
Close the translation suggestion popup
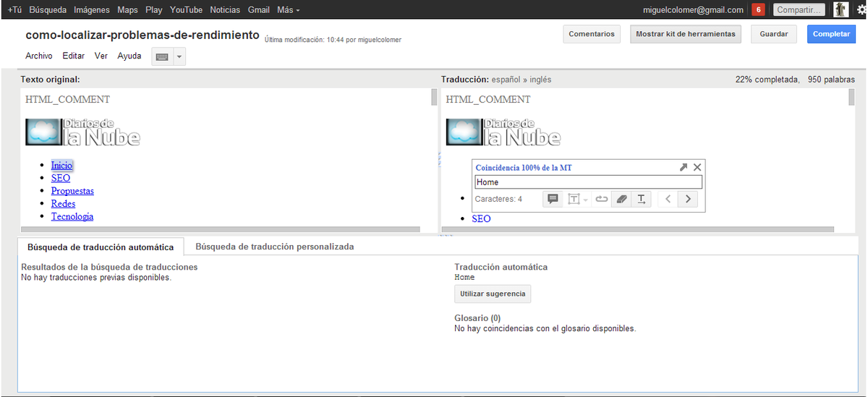[697, 167]
